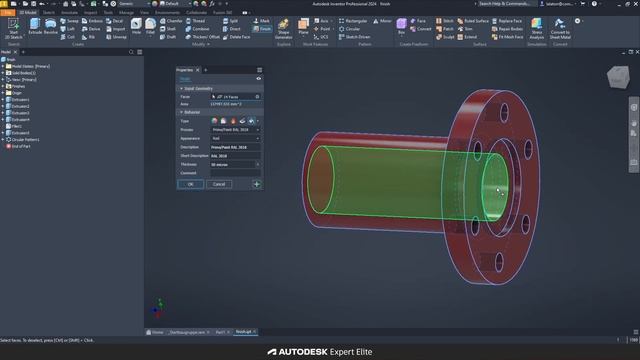640x360 pixels.
Task: Open Stress Analysis
Action: [x=537, y=29]
